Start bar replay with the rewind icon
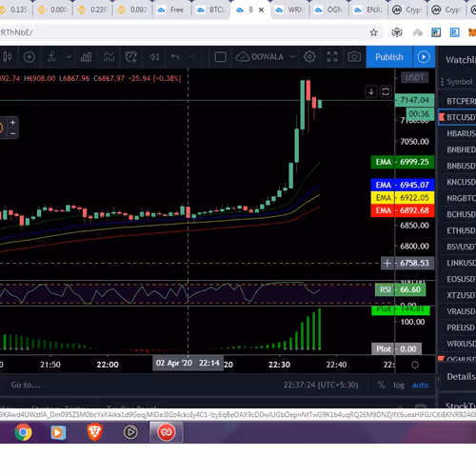The height and width of the screenshot is (476, 476). pos(154,57)
